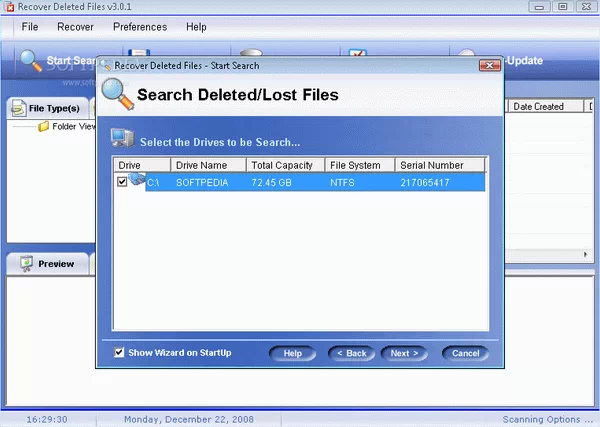Click the SOFTPEDIA drive name cell
Image resolution: width=600 pixels, height=427 pixels.
pos(202,183)
